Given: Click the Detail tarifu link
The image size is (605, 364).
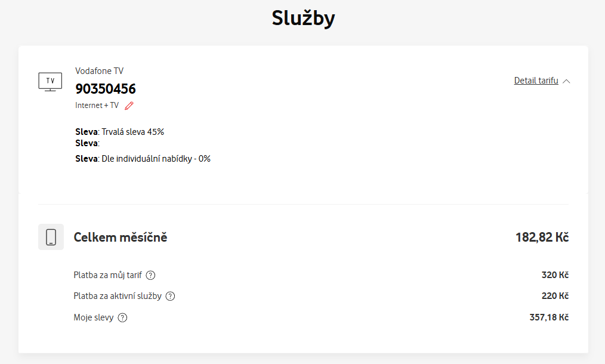Looking at the screenshot, I should [536, 81].
